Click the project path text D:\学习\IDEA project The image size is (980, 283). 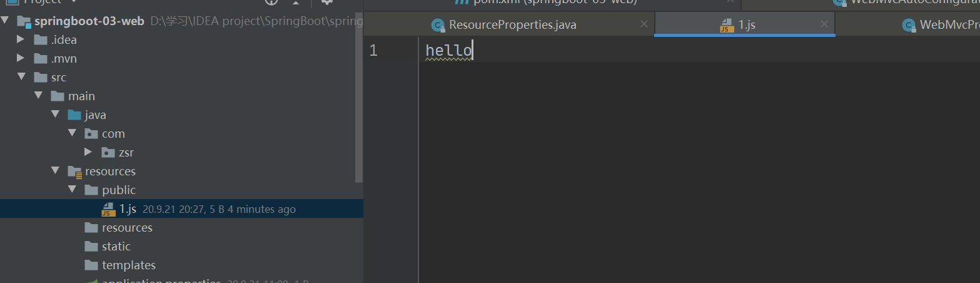[256, 21]
